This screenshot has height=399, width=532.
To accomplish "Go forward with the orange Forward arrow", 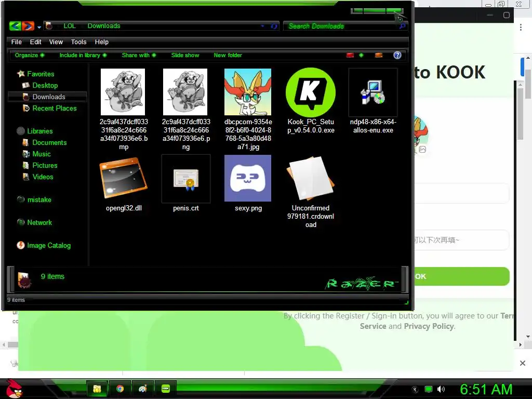I will [28, 26].
